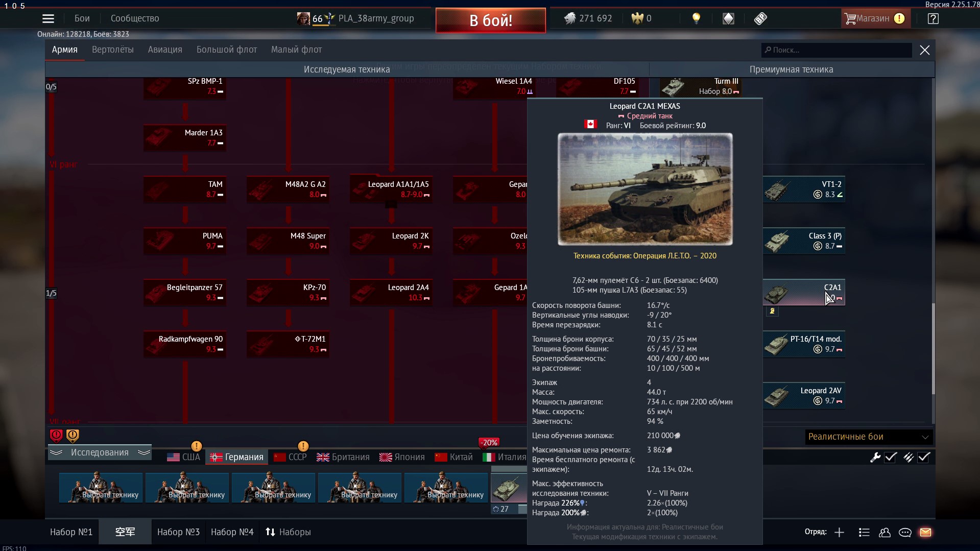Screen dimensions: 980x551
Task: Toggle the automatic repair checkbox
Action: pyautogui.click(x=891, y=457)
